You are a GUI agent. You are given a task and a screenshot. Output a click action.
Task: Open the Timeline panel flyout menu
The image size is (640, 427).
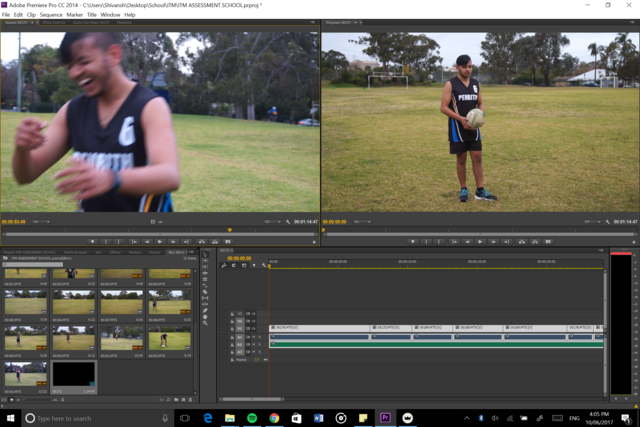(600, 250)
